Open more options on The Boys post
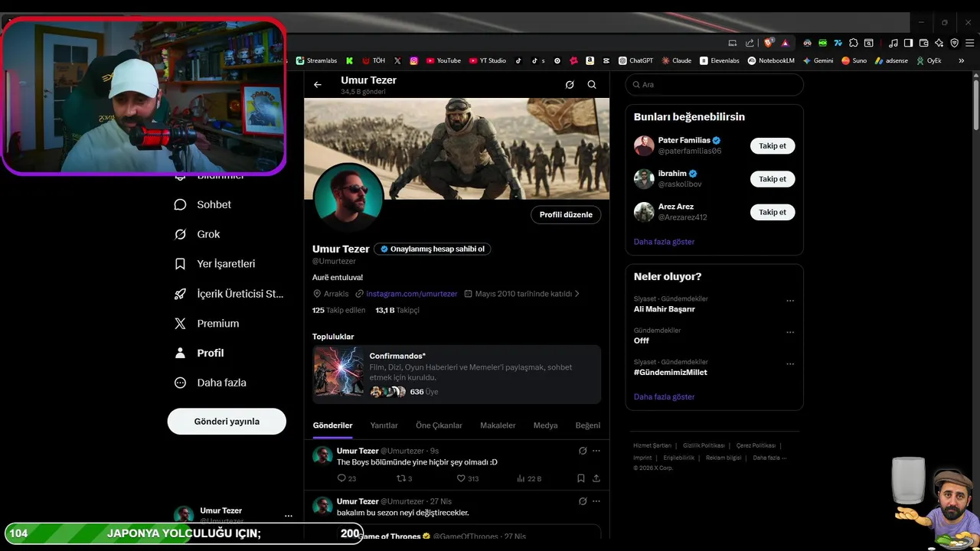Screen dimensions: 980x551 click(596, 451)
